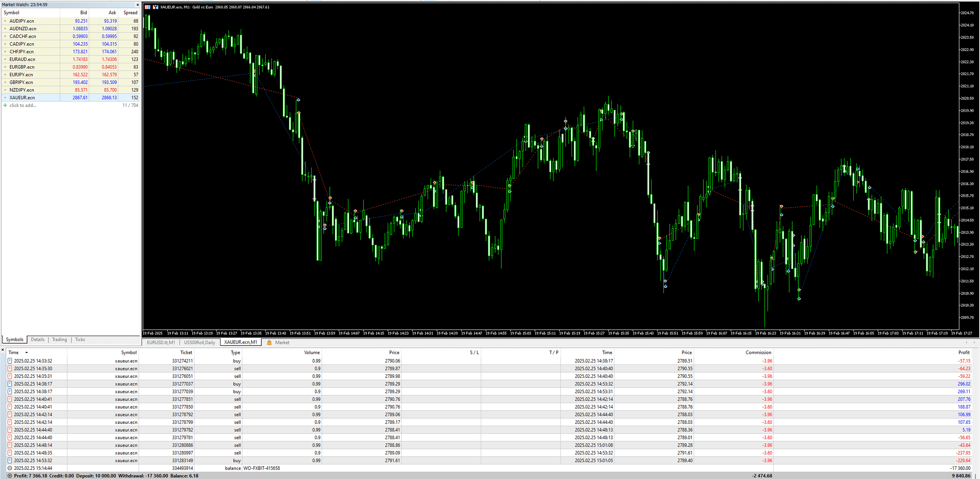This screenshot has width=980, height=479.
Task: Click buy order icon for ticket 331283149
Action: (10, 460)
